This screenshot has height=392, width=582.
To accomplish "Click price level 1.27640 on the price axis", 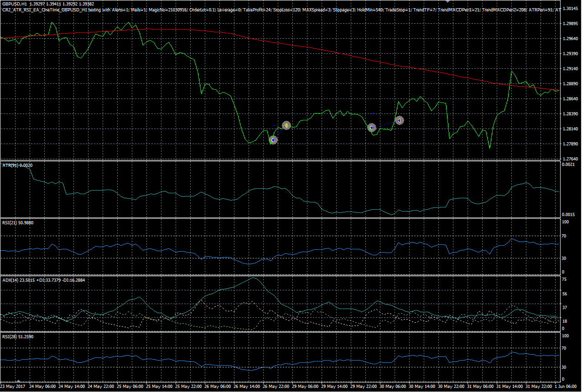I will tap(571, 159).
